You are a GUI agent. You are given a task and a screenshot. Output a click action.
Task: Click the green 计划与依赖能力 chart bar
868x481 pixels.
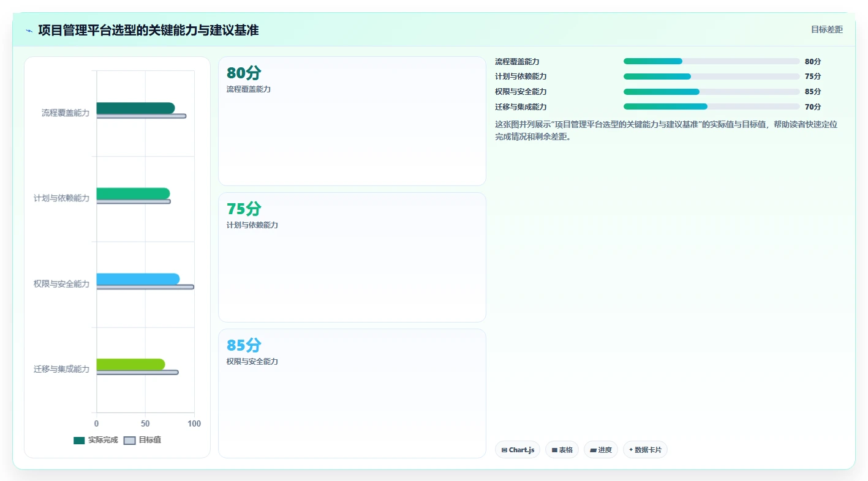point(133,193)
